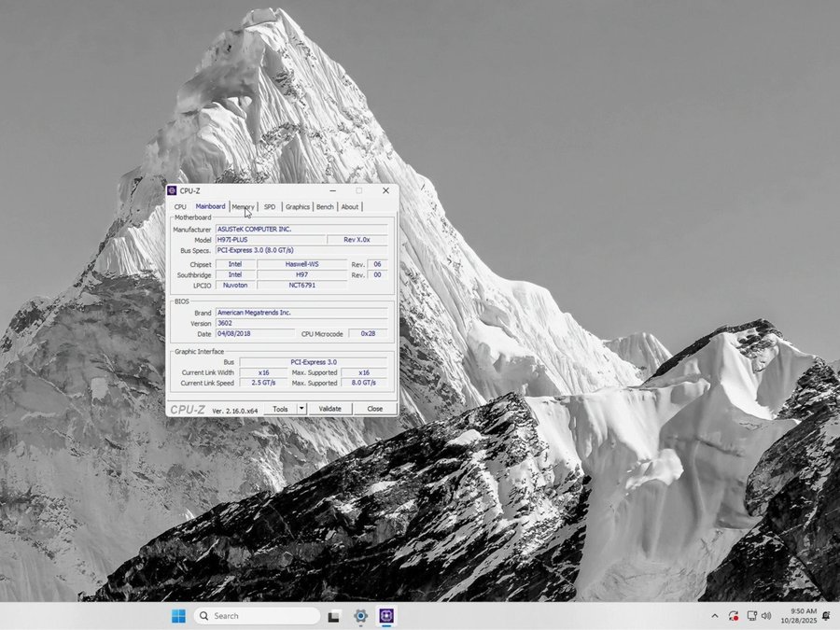Click the Close button at the bottom of CPU-Z
This screenshot has width=840, height=630.
click(x=374, y=409)
